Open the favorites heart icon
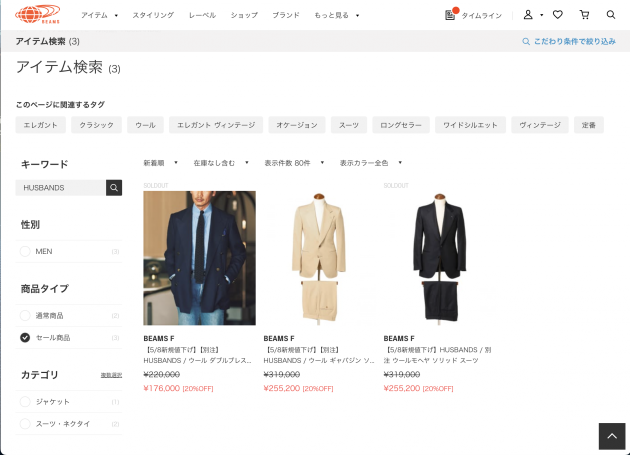Viewport: 630px width, 455px height. 557,15
